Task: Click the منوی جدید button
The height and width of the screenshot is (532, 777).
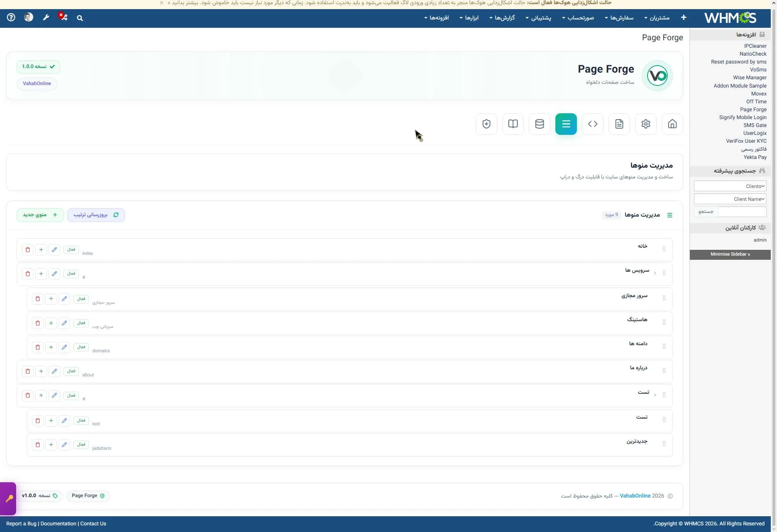Action: point(40,215)
